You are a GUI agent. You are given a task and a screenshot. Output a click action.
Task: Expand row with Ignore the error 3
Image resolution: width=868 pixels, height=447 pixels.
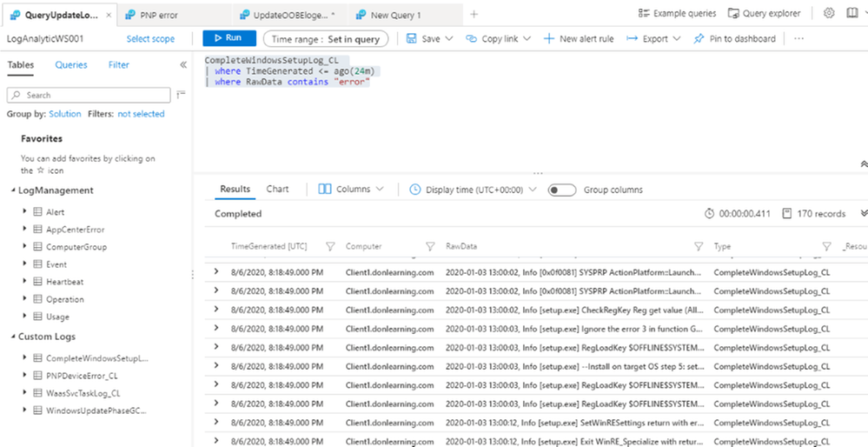pyautogui.click(x=216, y=327)
